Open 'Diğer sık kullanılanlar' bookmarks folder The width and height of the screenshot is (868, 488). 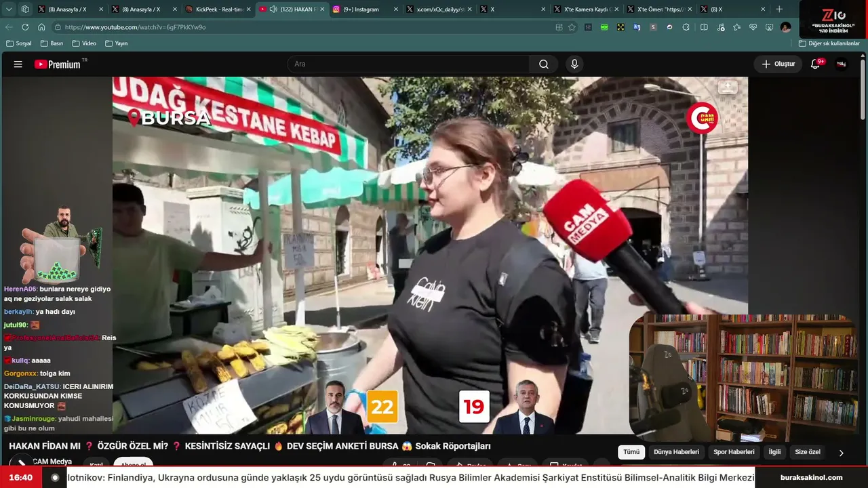point(829,43)
